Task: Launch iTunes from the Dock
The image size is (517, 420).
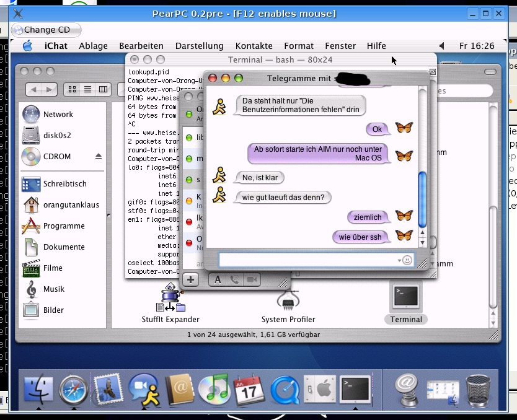Action: click(x=214, y=390)
